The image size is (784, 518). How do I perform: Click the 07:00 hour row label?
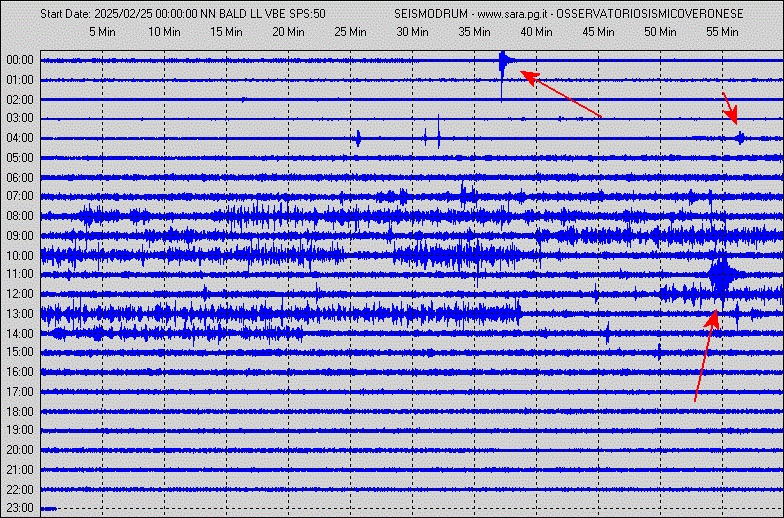20,196
